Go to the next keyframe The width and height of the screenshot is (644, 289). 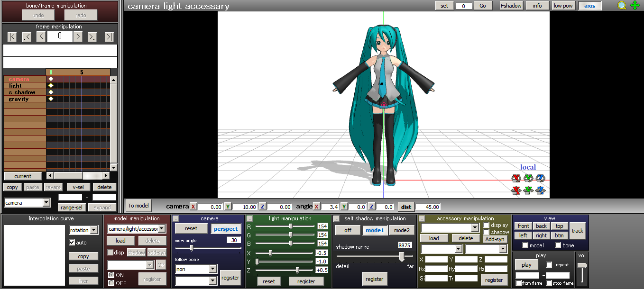(x=92, y=37)
